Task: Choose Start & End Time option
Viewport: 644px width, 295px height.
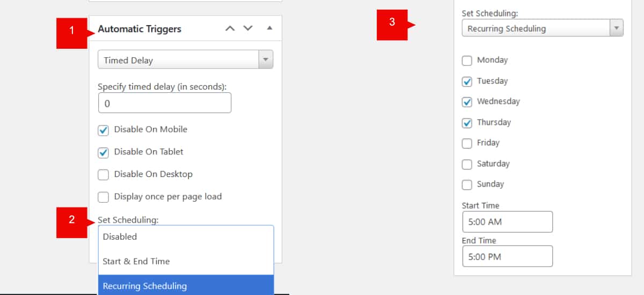Action: (185, 262)
